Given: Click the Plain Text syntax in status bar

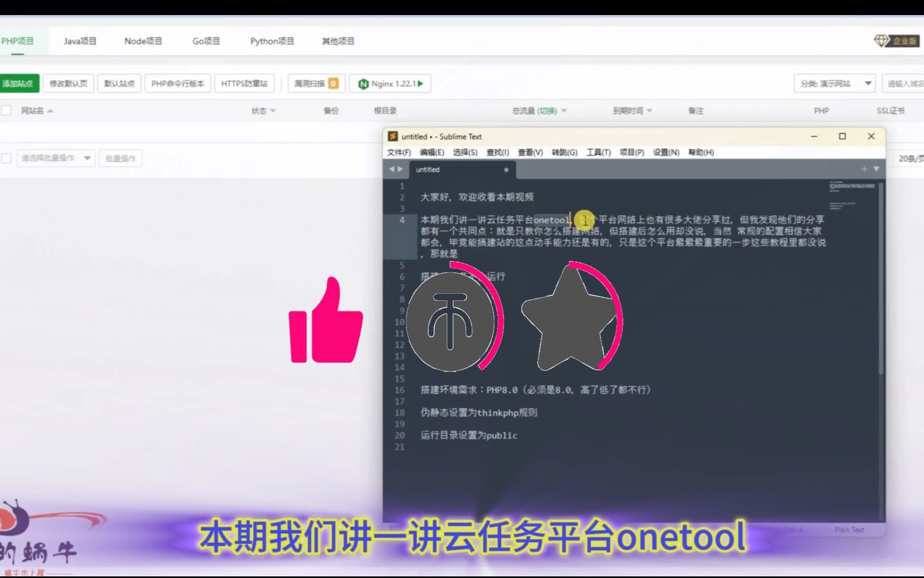Looking at the screenshot, I should (x=849, y=530).
